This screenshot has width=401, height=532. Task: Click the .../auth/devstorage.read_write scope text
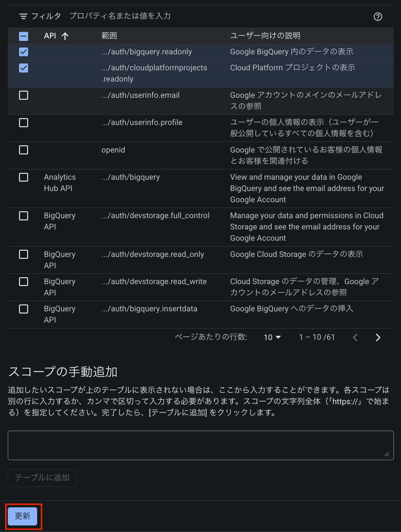coord(154,282)
